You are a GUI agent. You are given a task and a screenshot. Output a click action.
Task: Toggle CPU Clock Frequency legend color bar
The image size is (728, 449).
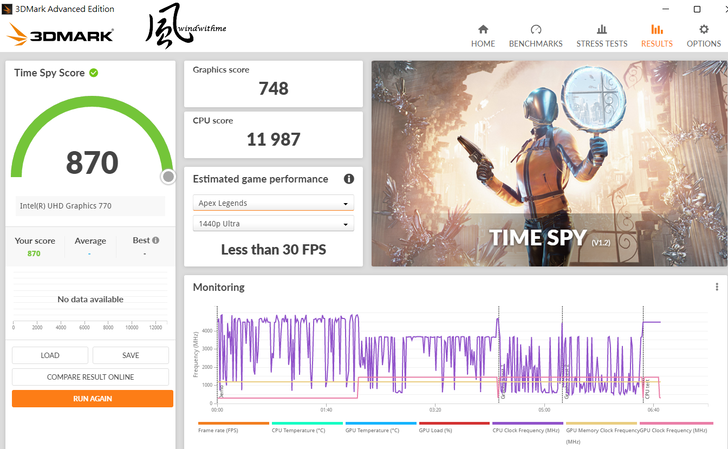pos(527,423)
